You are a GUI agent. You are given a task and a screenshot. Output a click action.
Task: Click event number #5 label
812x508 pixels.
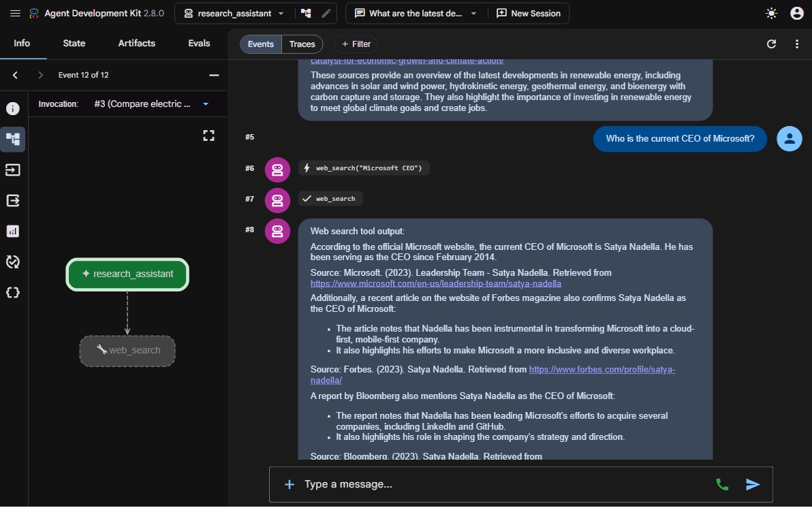point(249,138)
